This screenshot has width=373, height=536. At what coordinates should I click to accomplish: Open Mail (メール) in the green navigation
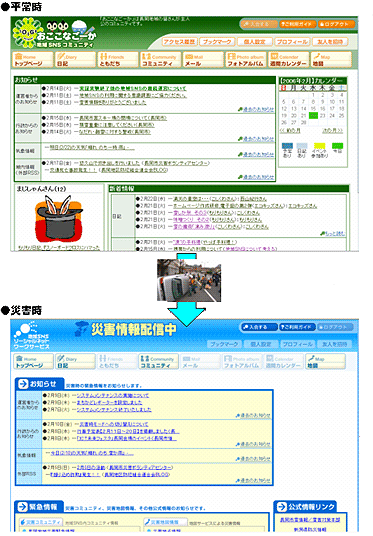point(203,60)
